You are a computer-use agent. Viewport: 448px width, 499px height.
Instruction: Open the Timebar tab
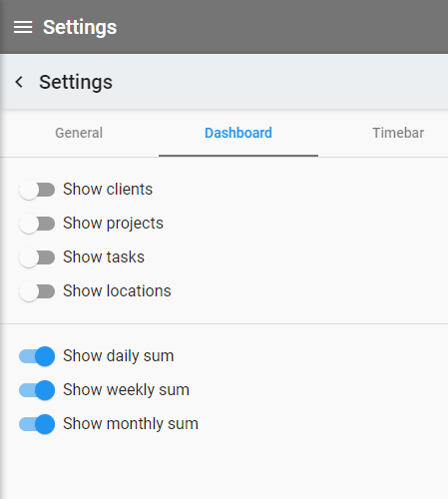point(398,133)
